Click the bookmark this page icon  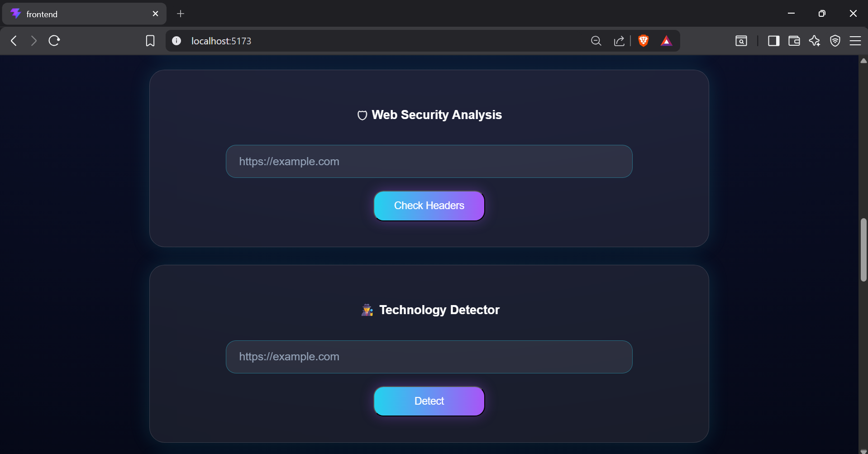point(150,41)
